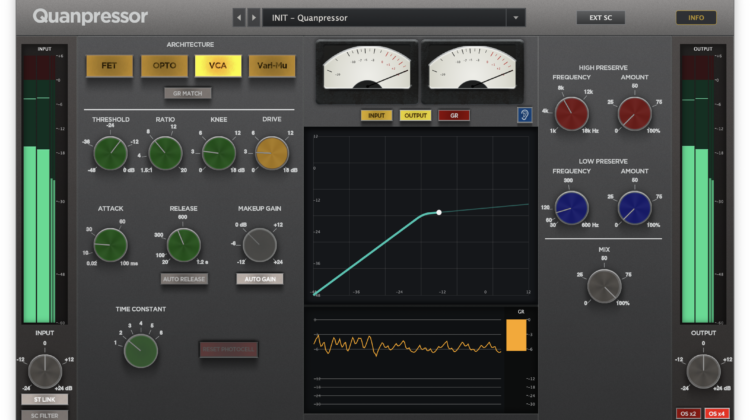
Task: Select the Vari-Mu architecture
Action: point(272,66)
